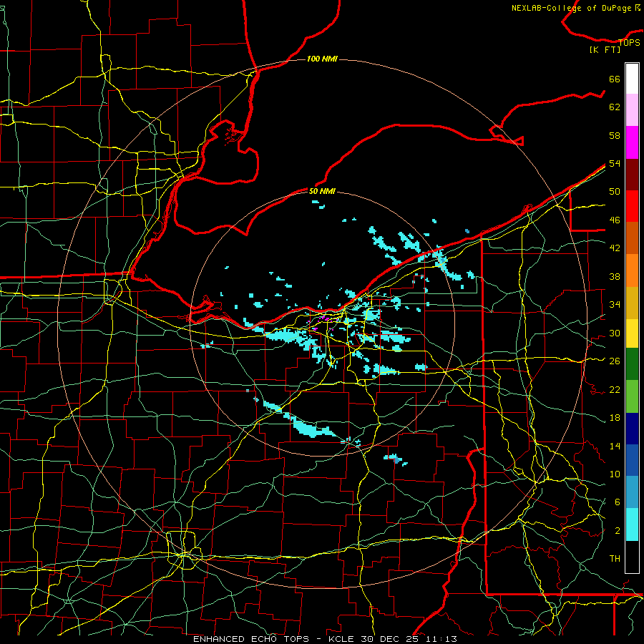This screenshot has width=644, height=644.
Task: Click the legend value 58
Action: (615, 135)
